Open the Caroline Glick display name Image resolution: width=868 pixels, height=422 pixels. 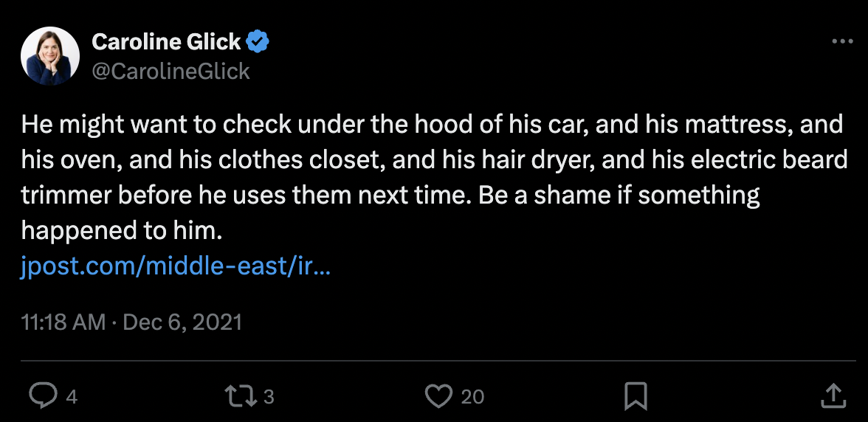(x=166, y=43)
